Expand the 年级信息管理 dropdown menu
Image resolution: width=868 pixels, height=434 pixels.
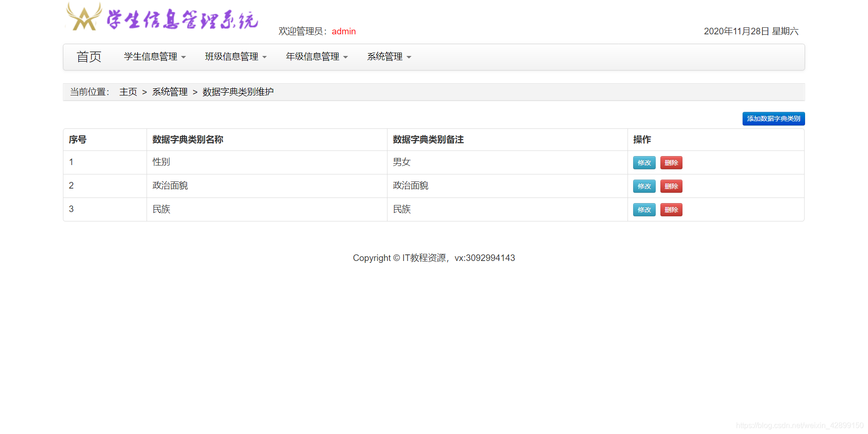pos(317,57)
